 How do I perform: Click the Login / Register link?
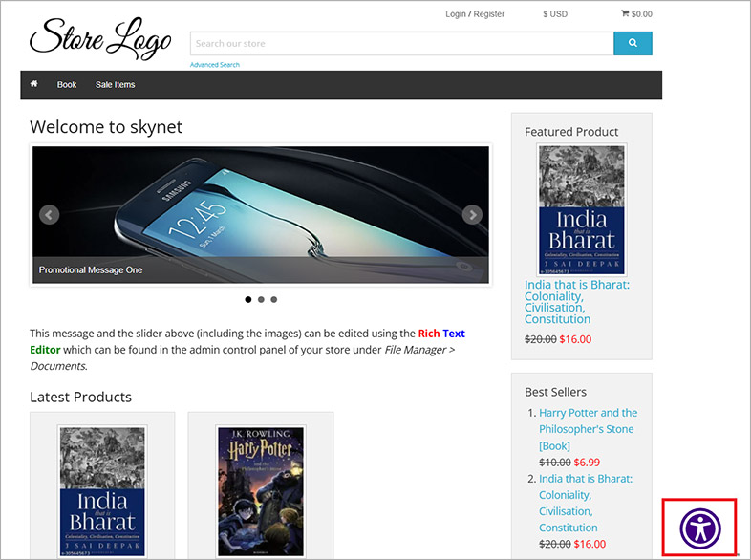coord(475,14)
